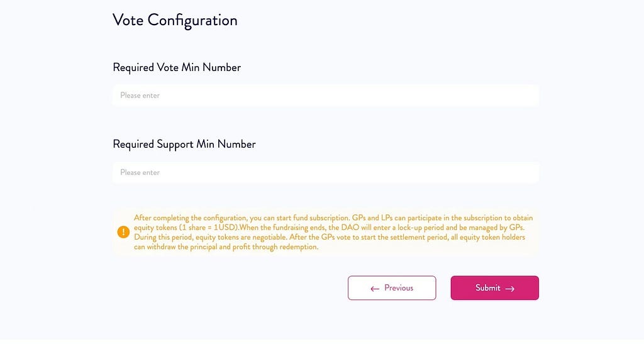Click the left arrow icon in Previous
The height and width of the screenshot is (344, 644).
tap(375, 289)
